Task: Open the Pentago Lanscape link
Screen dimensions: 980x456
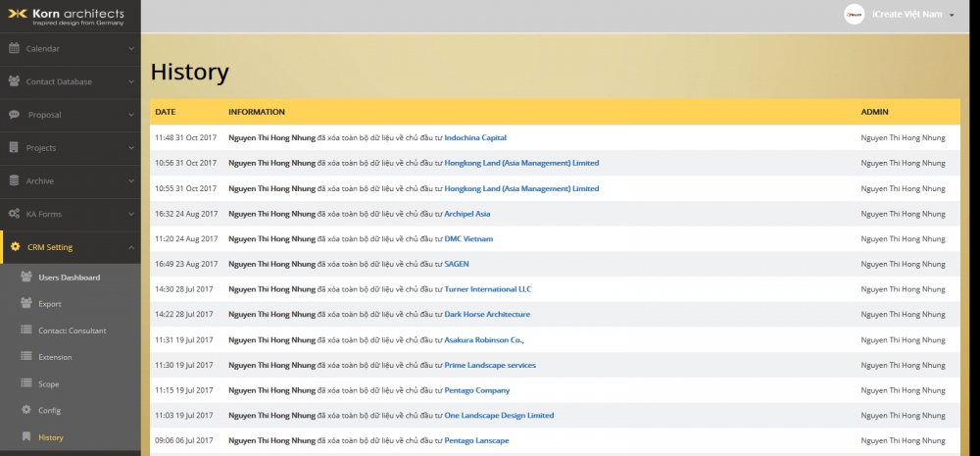Action: point(476,440)
